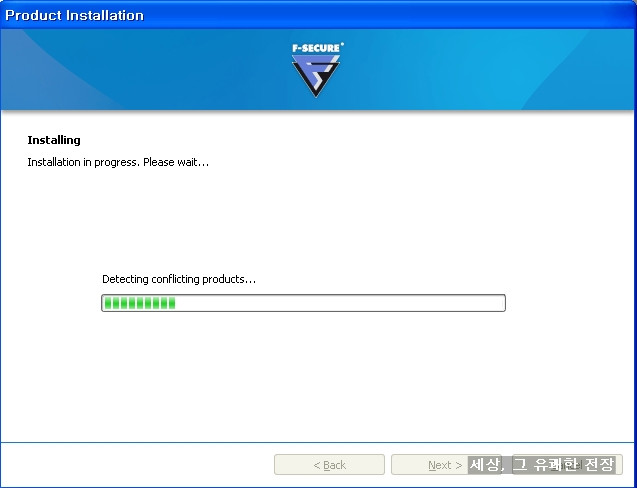The height and width of the screenshot is (488, 637).
Task: Click the Next button
Action: pyautogui.click(x=446, y=464)
